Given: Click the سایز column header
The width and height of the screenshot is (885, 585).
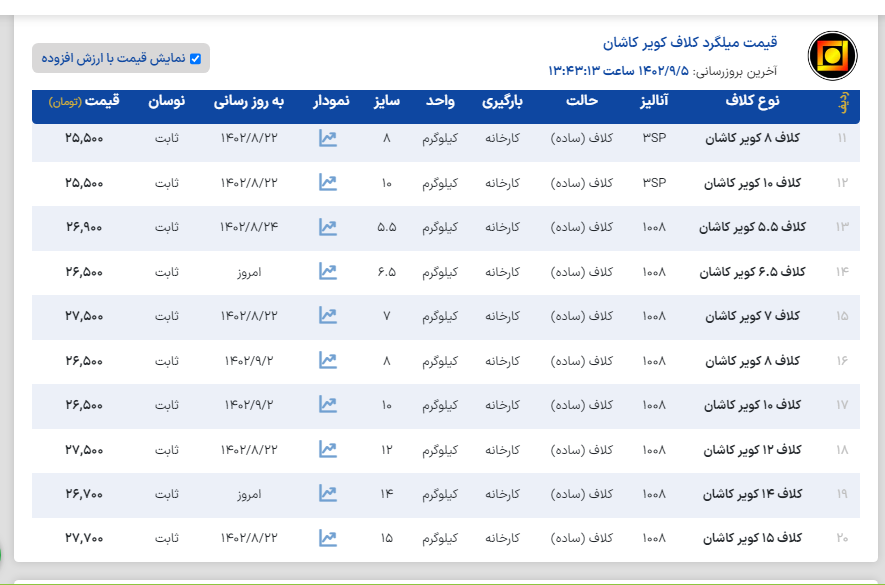Looking at the screenshot, I should tap(387, 102).
